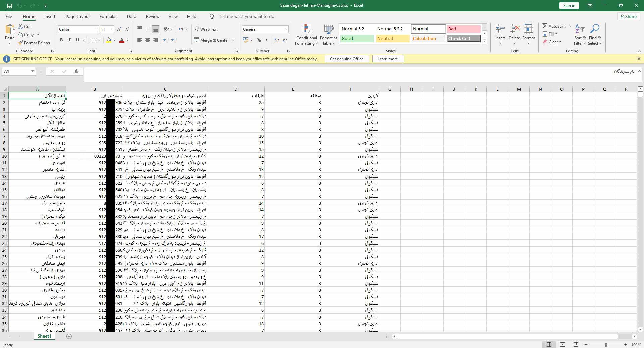The image size is (644, 348).
Task: Click the Sort & Filter icon
Action: (x=580, y=29)
